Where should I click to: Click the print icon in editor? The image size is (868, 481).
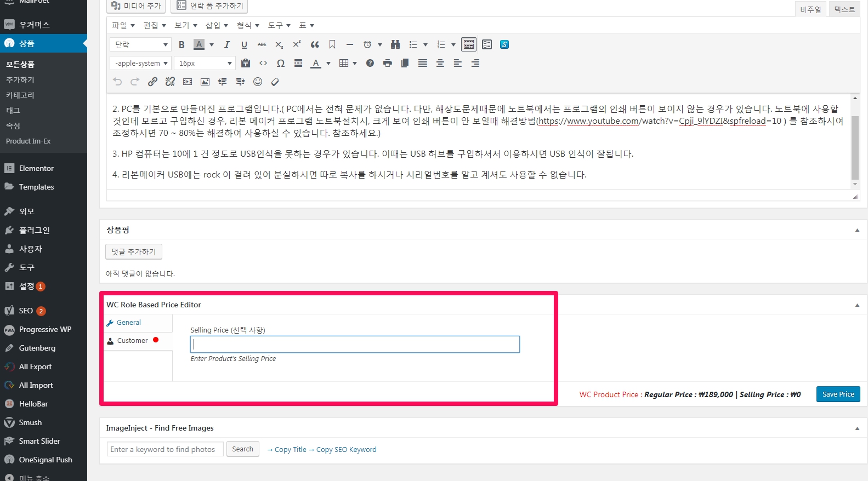coord(388,64)
